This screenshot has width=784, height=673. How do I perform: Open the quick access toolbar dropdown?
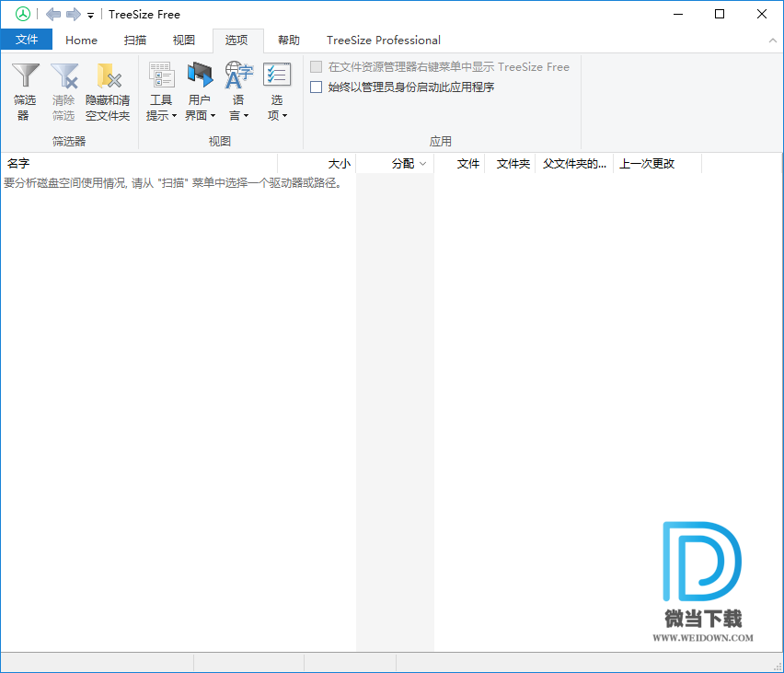point(90,16)
